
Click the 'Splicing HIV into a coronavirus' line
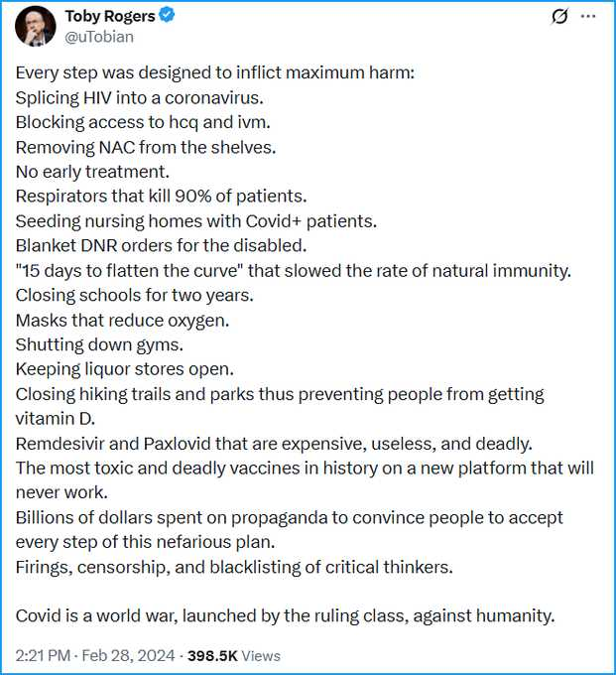[140, 97]
